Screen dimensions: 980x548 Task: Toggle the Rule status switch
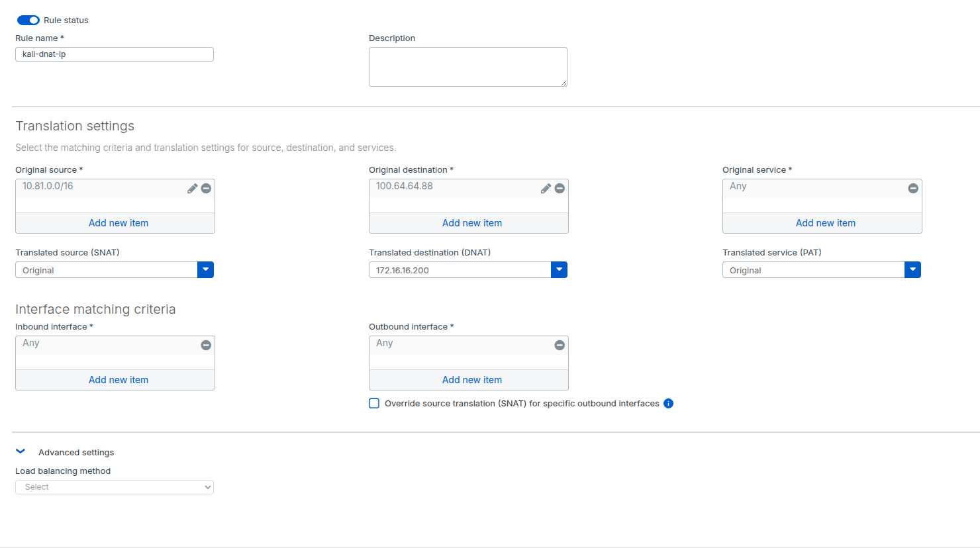[28, 21]
